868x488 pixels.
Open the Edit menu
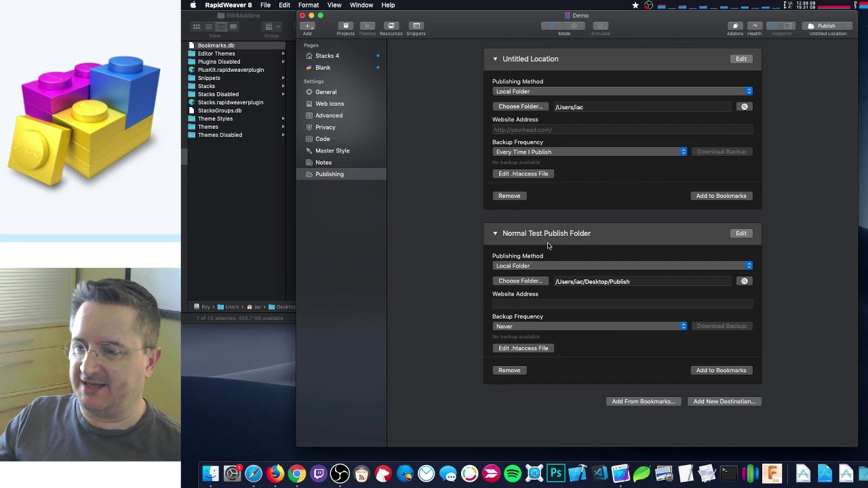pyautogui.click(x=285, y=5)
